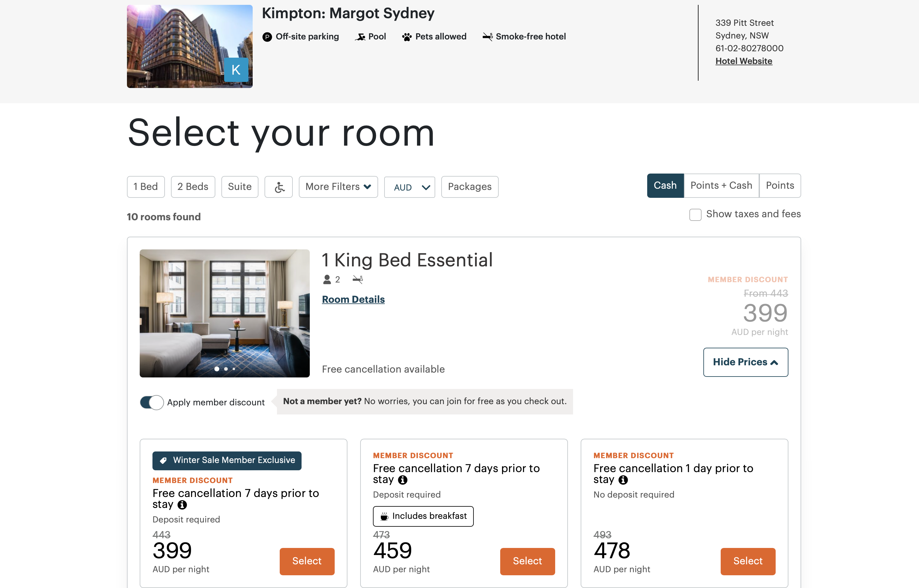Viewport: 919px width, 588px height.
Task: Expand the More Filters dropdown
Action: [338, 187]
